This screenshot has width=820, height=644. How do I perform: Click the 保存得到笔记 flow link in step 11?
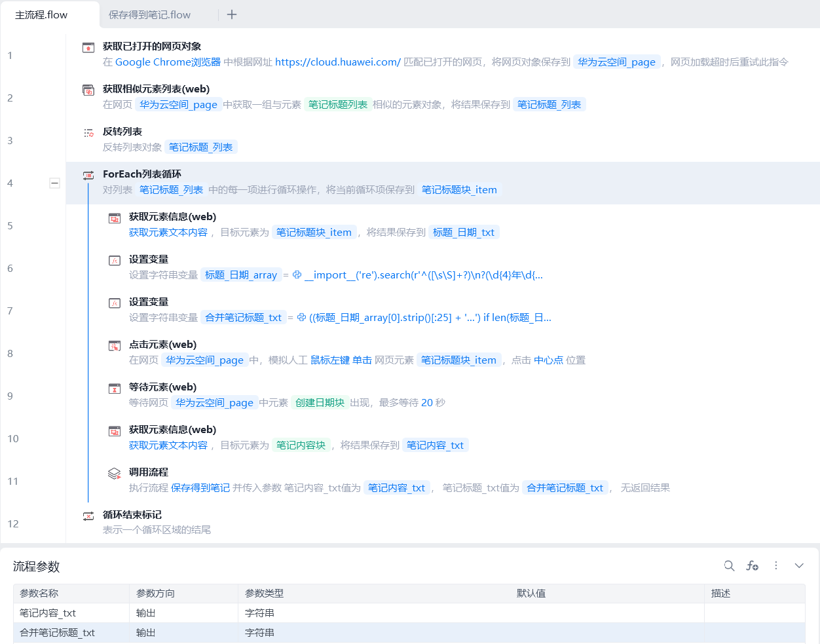(x=200, y=487)
